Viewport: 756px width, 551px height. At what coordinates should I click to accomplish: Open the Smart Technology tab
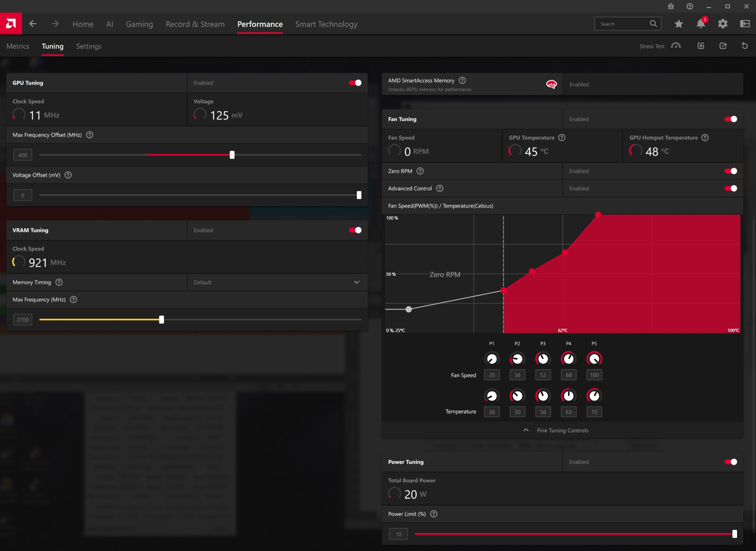(x=326, y=24)
